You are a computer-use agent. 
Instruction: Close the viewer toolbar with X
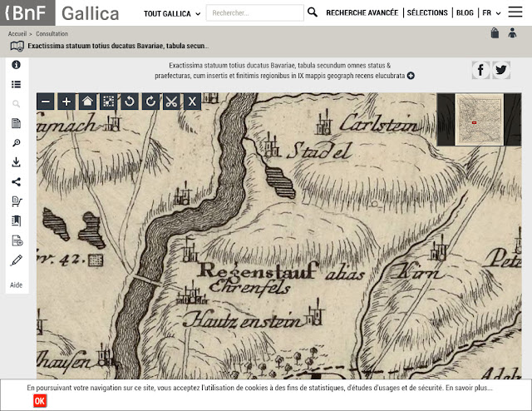[x=192, y=102]
